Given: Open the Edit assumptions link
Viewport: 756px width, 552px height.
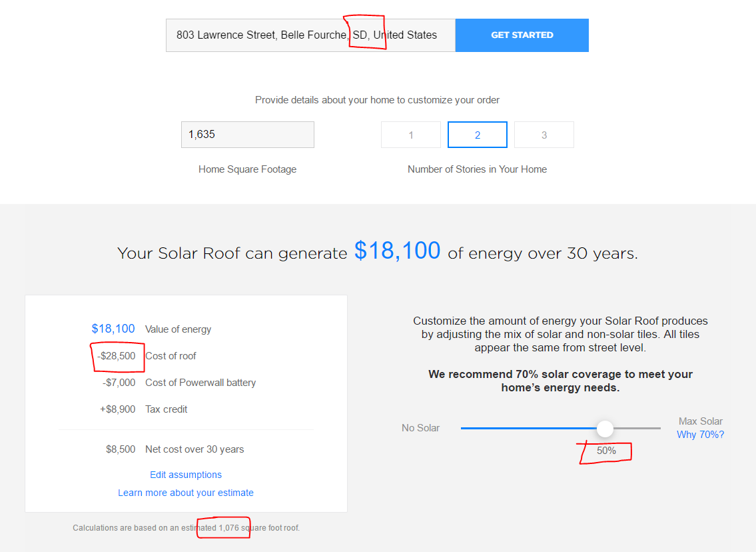Looking at the screenshot, I should (x=186, y=475).
